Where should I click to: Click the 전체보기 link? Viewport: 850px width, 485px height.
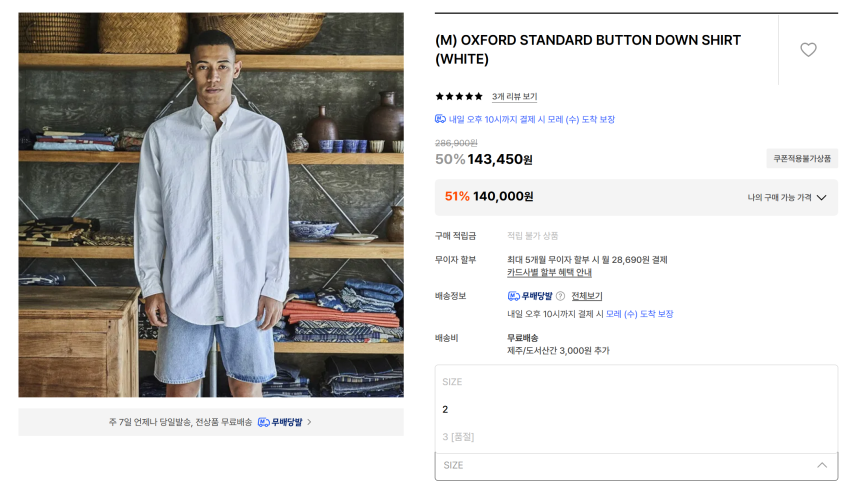[x=587, y=296]
